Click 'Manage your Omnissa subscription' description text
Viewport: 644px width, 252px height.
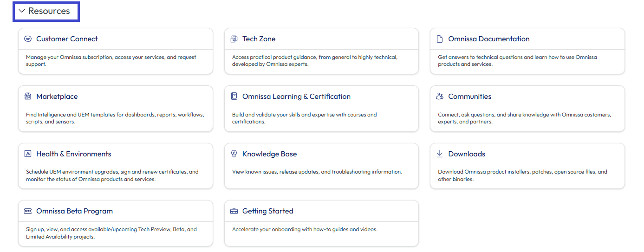pyautogui.click(x=111, y=61)
